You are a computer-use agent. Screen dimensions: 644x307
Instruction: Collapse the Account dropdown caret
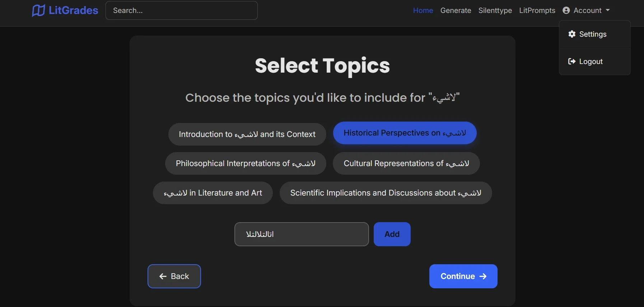pos(608,10)
